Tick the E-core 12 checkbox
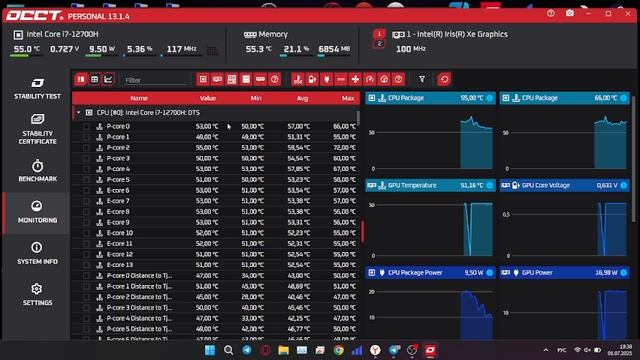 click(x=86, y=254)
